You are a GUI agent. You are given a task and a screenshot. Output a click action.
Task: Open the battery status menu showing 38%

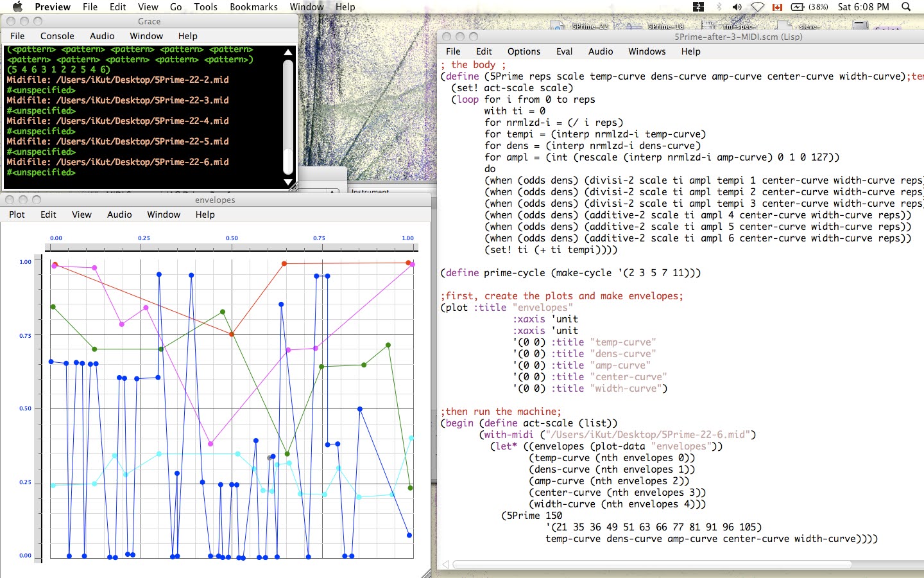pyautogui.click(x=809, y=7)
